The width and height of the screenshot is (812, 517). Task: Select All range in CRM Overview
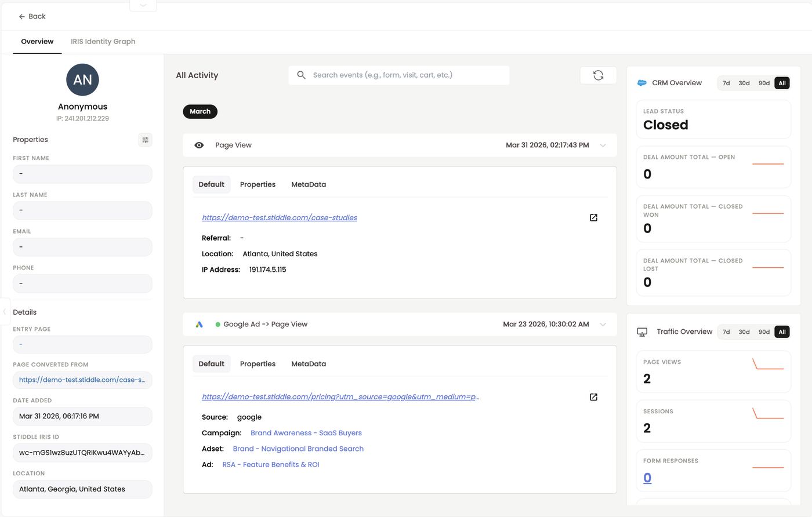coord(782,83)
